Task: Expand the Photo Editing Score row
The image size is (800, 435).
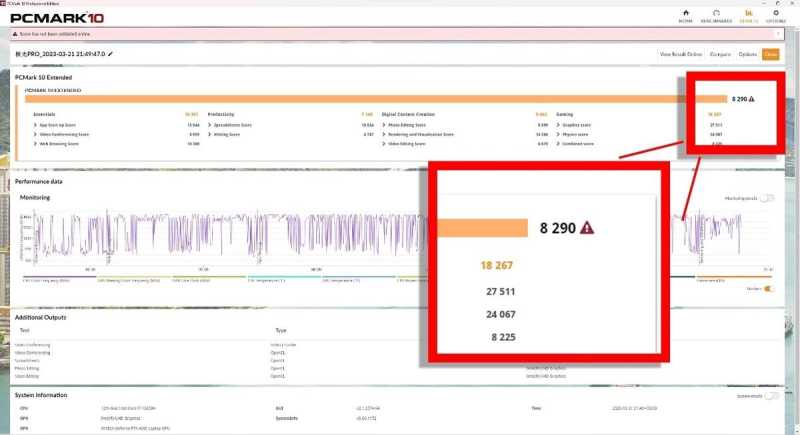Action: 387,124
